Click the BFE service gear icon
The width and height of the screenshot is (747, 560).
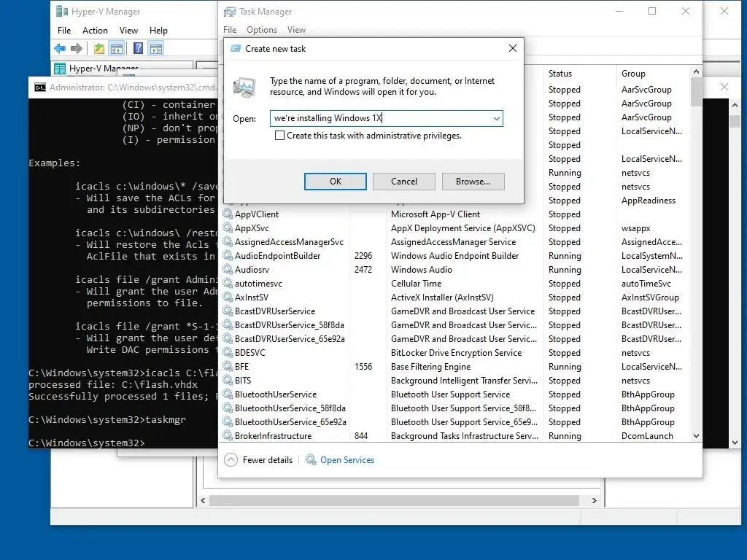pyautogui.click(x=228, y=366)
